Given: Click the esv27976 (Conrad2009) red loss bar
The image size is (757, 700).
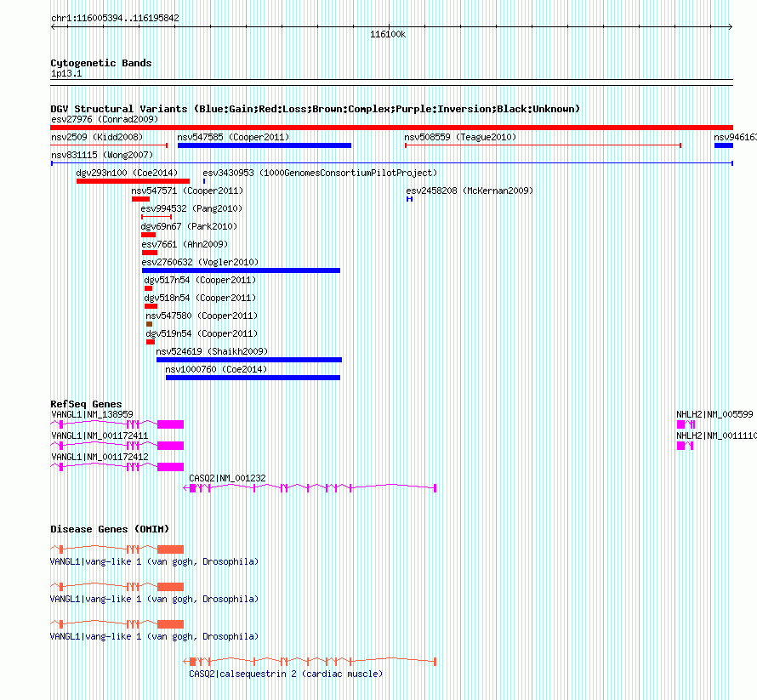Looking at the screenshot, I should (x=391, y=128).
